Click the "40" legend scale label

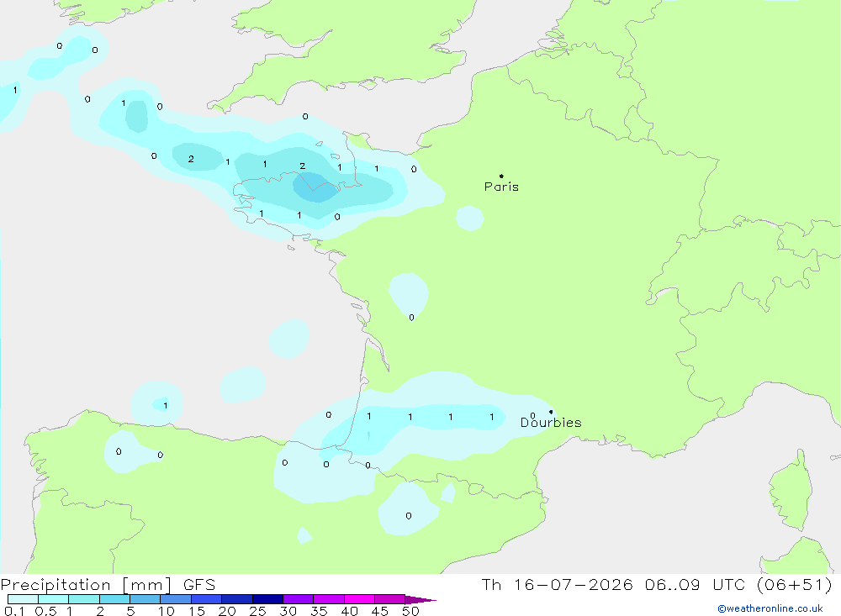350,611
